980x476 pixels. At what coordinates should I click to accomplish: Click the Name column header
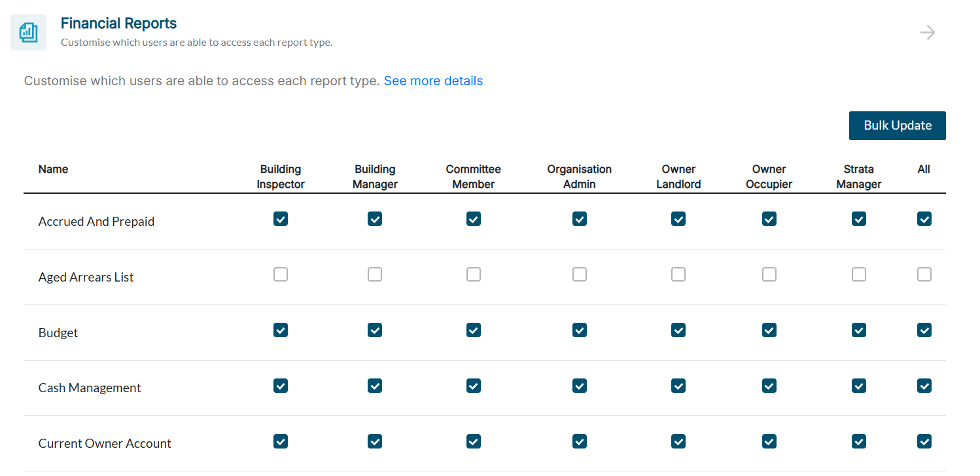(53, 170)
